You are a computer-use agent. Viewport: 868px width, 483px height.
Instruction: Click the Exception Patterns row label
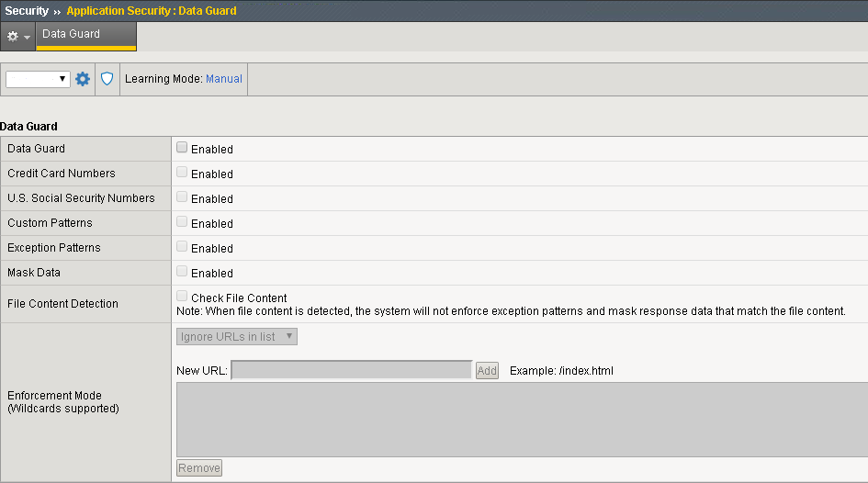click(53, 248)
